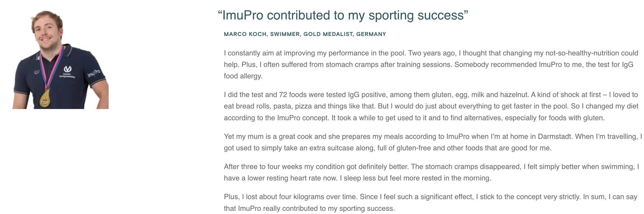Click the text 'food allergy.'
Screen dimensions: 644x214
coord(243,76)
